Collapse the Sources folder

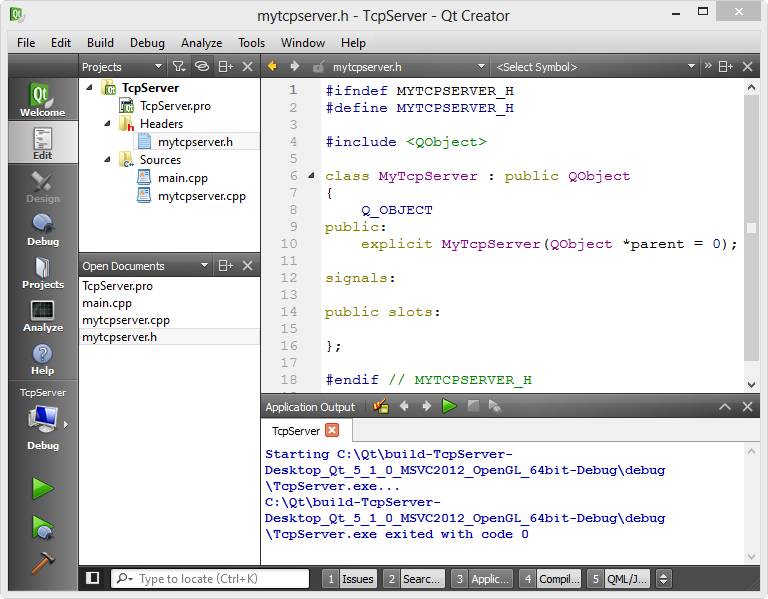pos(107,159)
